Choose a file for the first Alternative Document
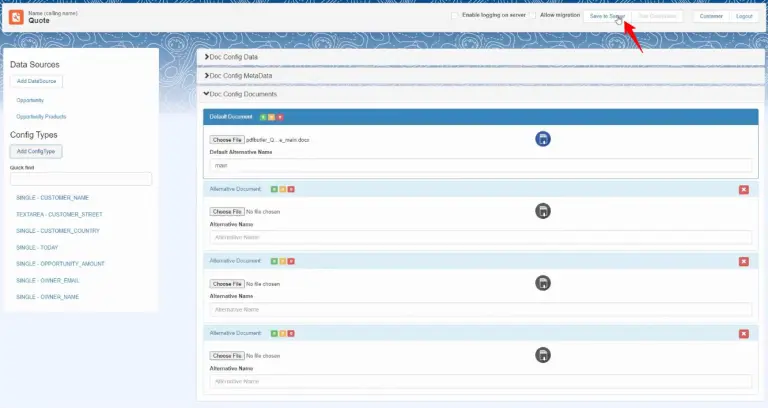 (x=227, y=212)
